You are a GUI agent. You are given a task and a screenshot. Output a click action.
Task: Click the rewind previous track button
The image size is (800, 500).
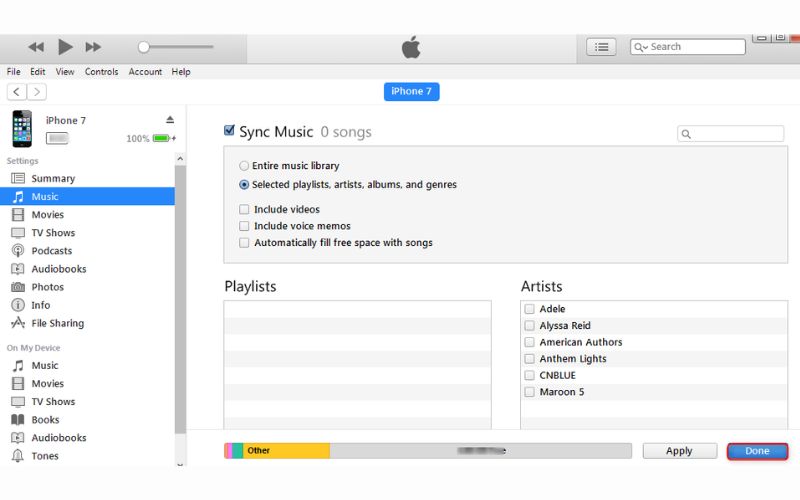(36, 47)
